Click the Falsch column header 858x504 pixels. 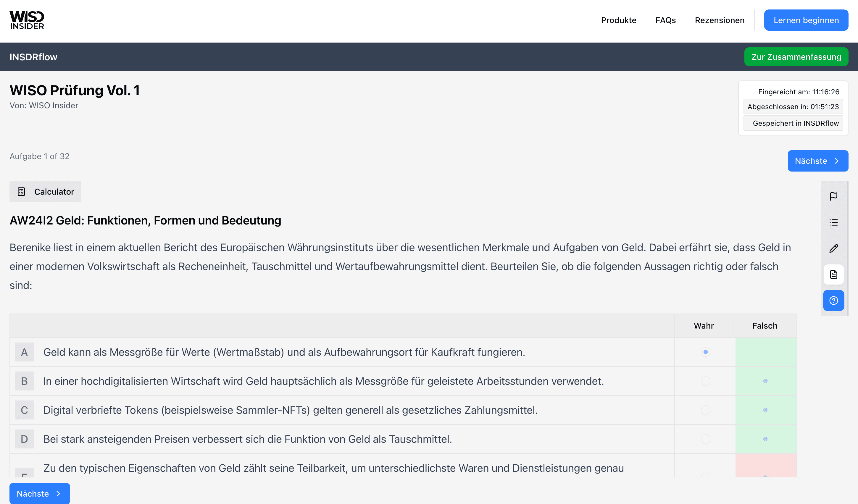coord(765,326)
